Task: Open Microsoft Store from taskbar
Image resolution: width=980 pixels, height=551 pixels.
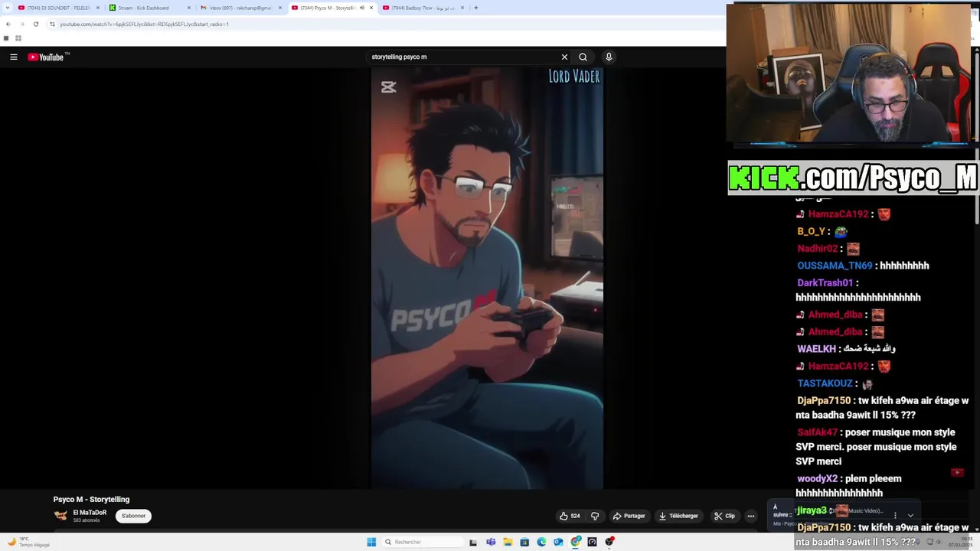Action: [524, 542]
